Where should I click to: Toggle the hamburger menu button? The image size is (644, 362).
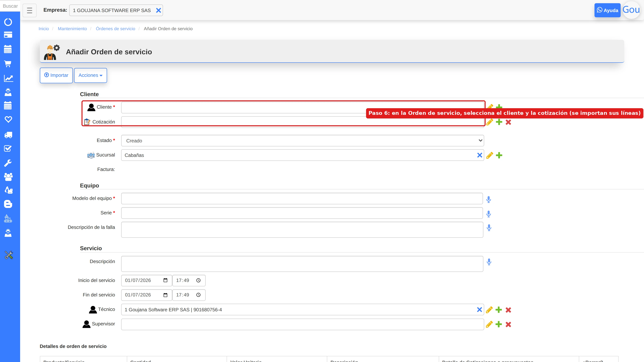[x=30, y=10]
